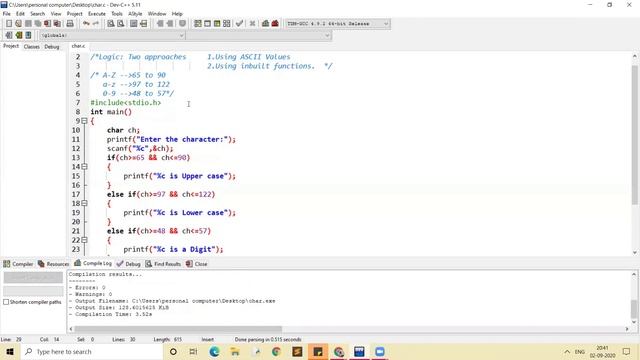Click the Goto bookmarks blue icon

(x=28, y=36)
